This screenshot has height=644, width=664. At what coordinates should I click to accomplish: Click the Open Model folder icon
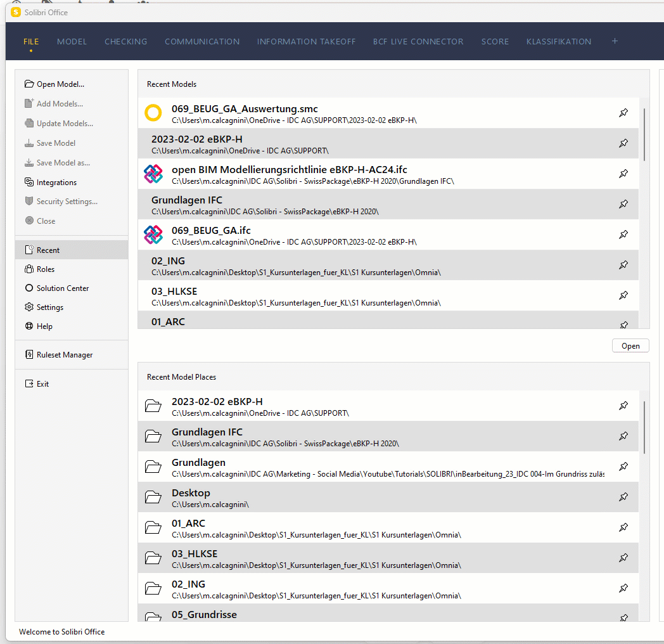[x=29, y=84]
